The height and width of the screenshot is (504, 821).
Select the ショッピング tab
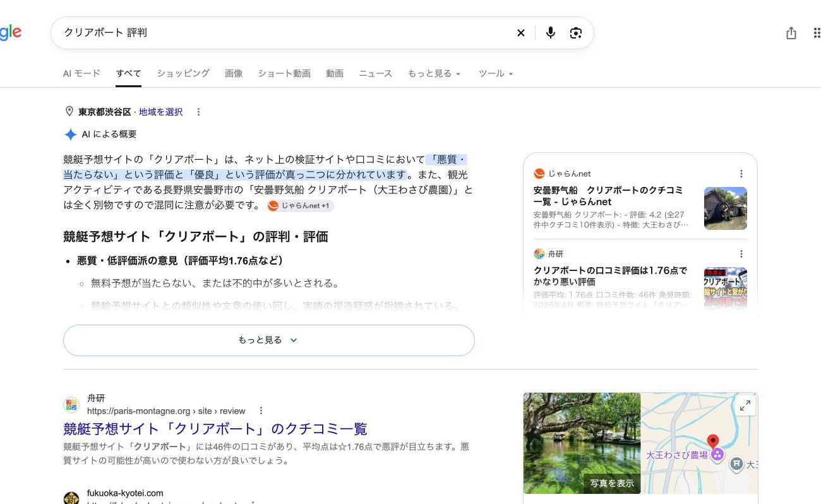(x=183, y=74)
